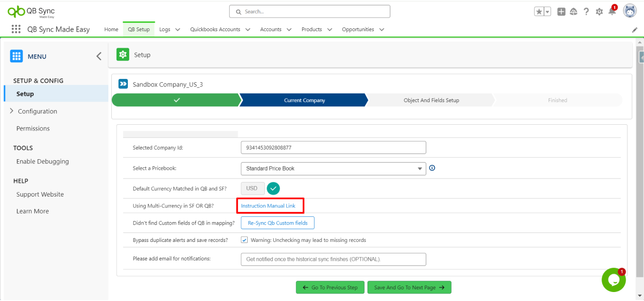The width and height of the screenshot is (644, 301).
Task: Click the Object And Fields Setup step
Action: coord(431,100)
